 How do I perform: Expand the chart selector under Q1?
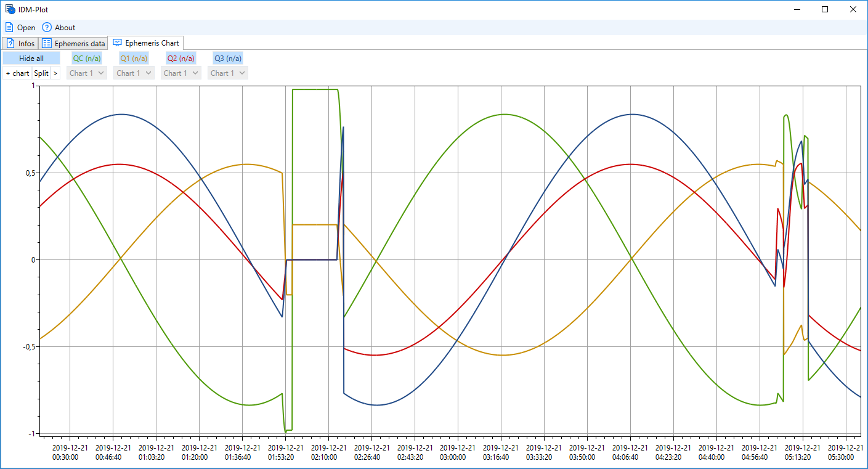pos(134,73)
